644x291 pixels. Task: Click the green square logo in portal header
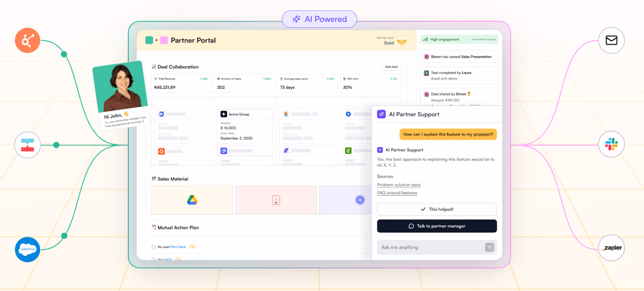149,40
